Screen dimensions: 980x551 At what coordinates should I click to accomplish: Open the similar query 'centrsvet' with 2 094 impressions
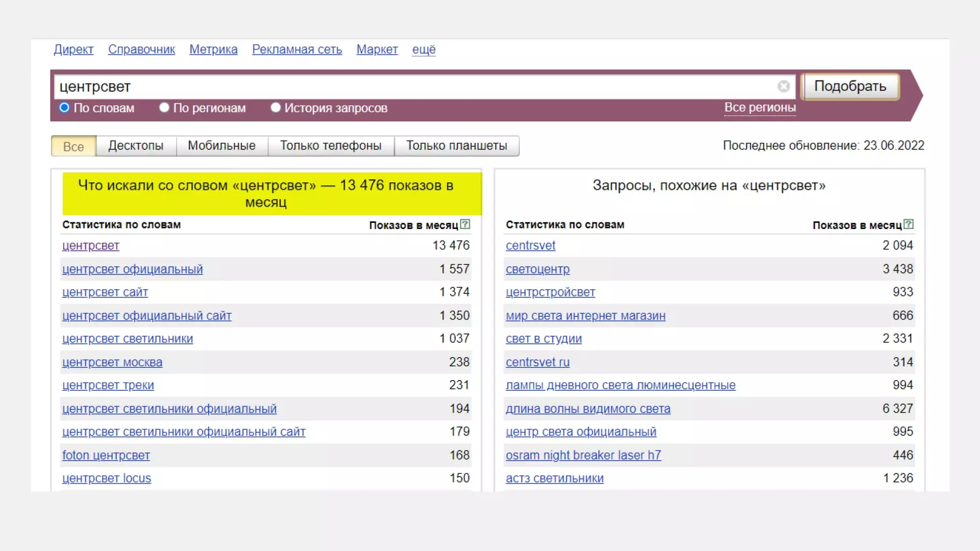pos(531,246)
